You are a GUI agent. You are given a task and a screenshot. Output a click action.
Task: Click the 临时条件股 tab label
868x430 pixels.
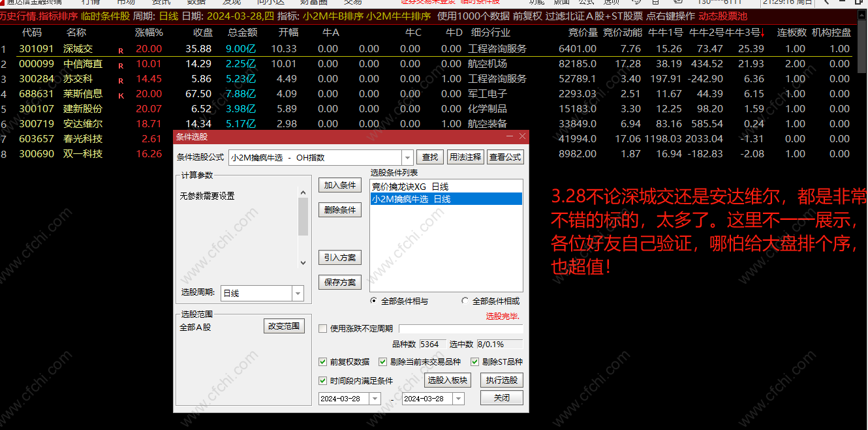click(106, 16)
